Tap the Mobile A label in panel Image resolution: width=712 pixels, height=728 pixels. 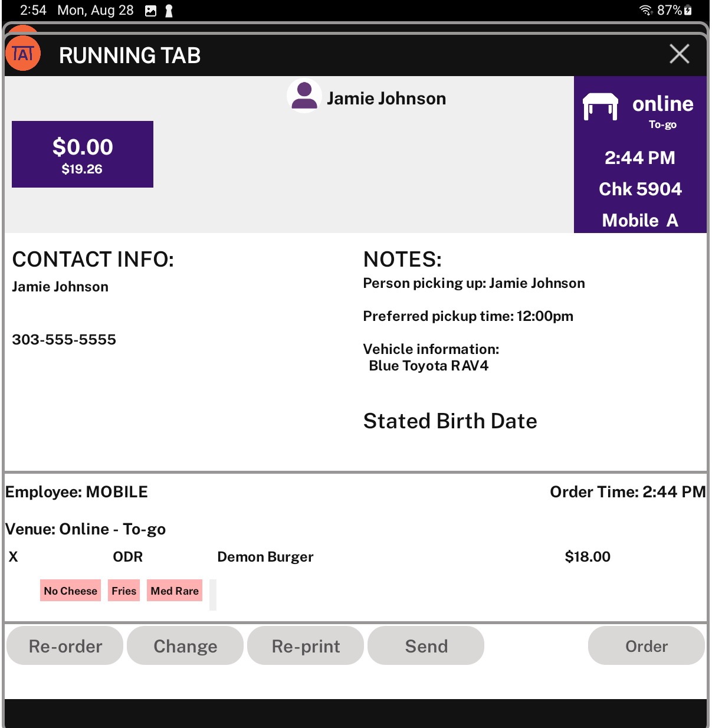pos(640,220)
